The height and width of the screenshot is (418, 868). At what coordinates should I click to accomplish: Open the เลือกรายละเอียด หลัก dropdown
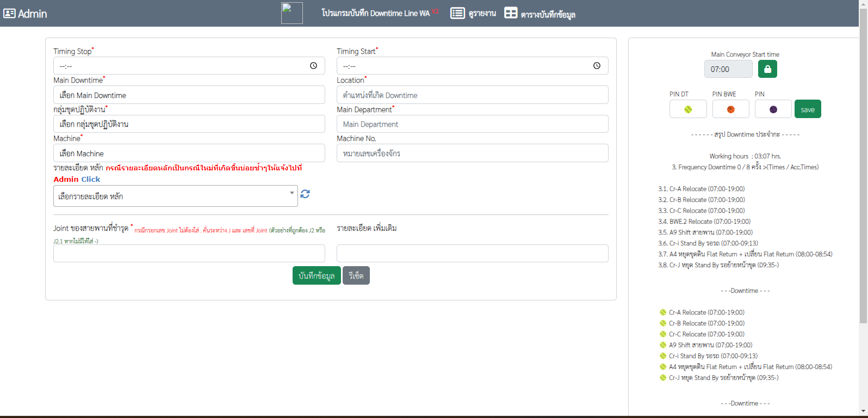[175, 196]
